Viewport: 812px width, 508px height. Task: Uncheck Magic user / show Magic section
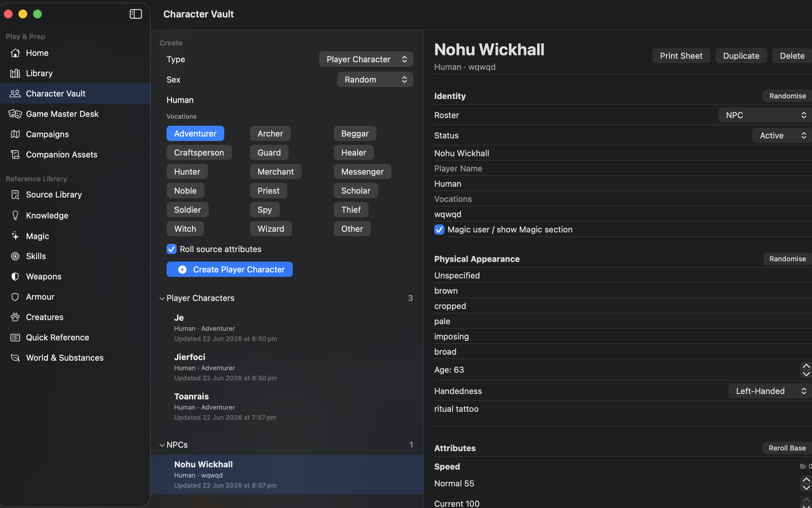point(439,230)
